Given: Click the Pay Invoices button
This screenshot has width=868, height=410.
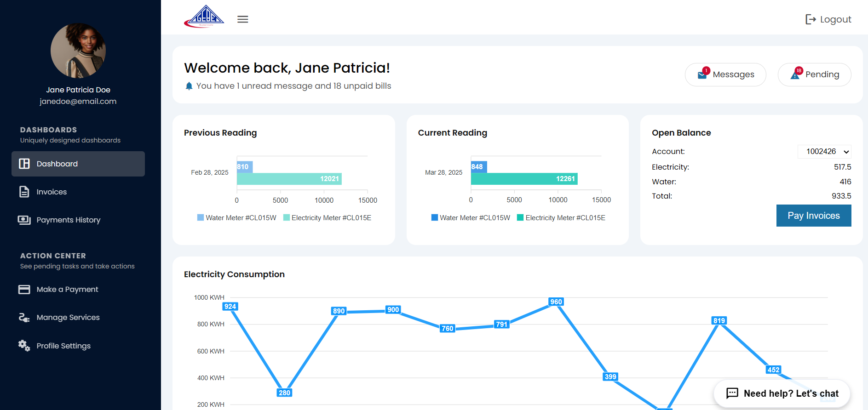Looking at the screenshot, I should [813, 216].
